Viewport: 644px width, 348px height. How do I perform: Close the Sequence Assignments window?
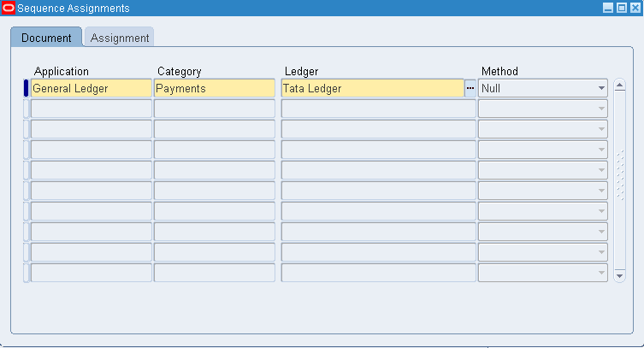(x=634, y=8)
